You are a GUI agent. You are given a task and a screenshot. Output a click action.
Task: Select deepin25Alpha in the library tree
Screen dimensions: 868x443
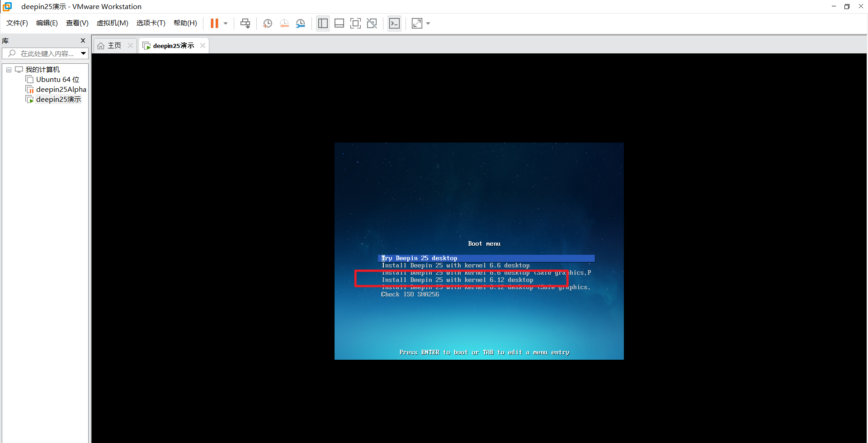[61, 90]
